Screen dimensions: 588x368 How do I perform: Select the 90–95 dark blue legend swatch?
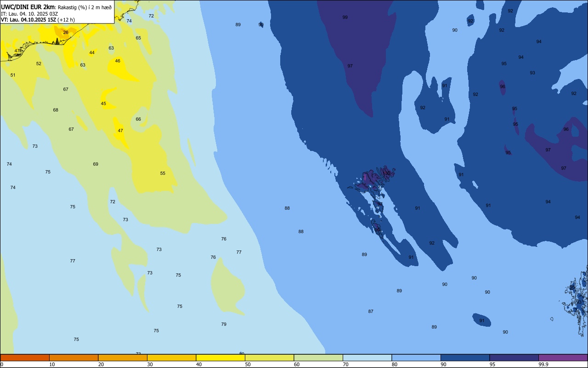(x=465, y=357)
